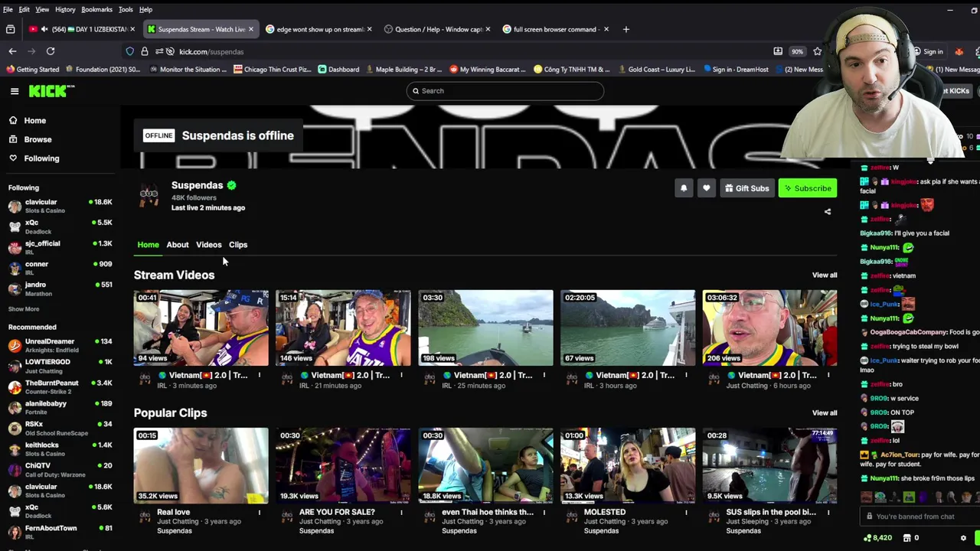Mute the DAY 1 UZBEKISTAN tab audio icon
This screenshot has width=980, height=551.
[44, 29]
